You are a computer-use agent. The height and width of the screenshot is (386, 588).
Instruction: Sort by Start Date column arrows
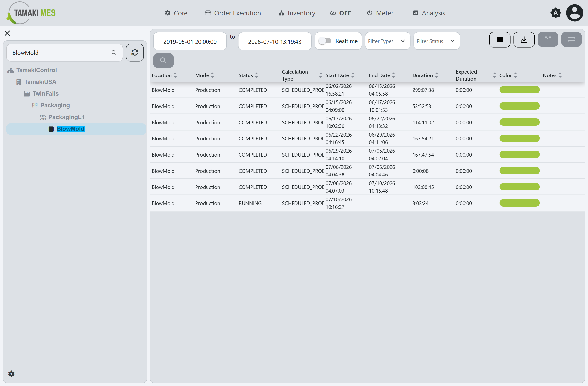tap(353, 75)
